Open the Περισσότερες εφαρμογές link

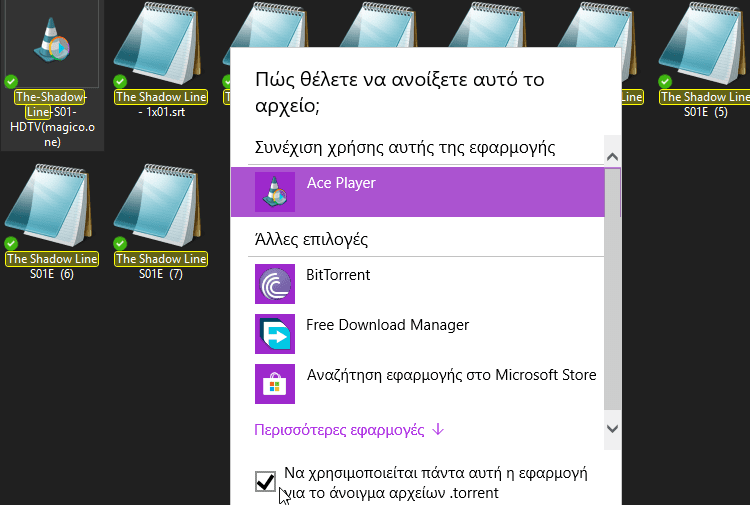[349, 429]
